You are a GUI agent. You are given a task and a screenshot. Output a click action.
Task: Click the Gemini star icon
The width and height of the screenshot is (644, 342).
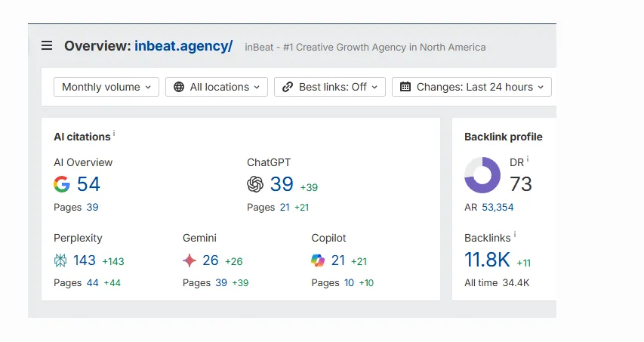190,260
